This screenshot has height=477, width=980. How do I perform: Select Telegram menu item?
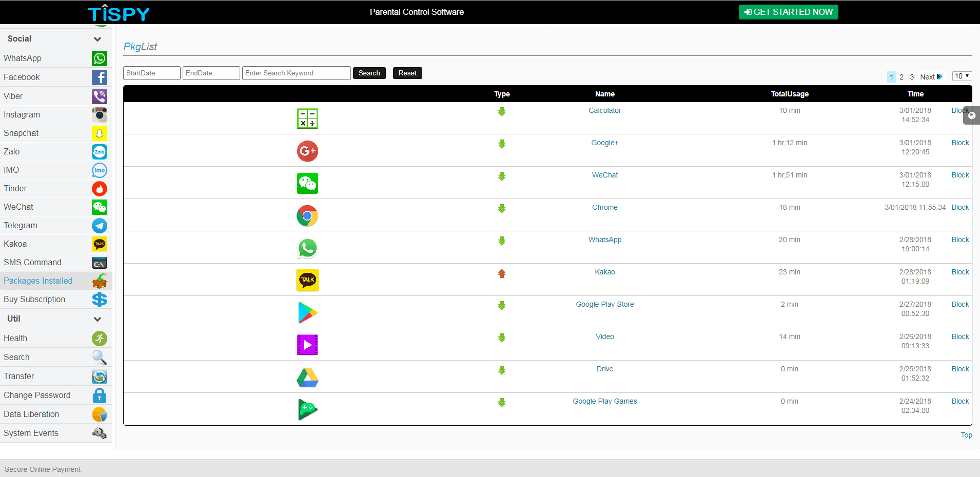click(56, 226)
